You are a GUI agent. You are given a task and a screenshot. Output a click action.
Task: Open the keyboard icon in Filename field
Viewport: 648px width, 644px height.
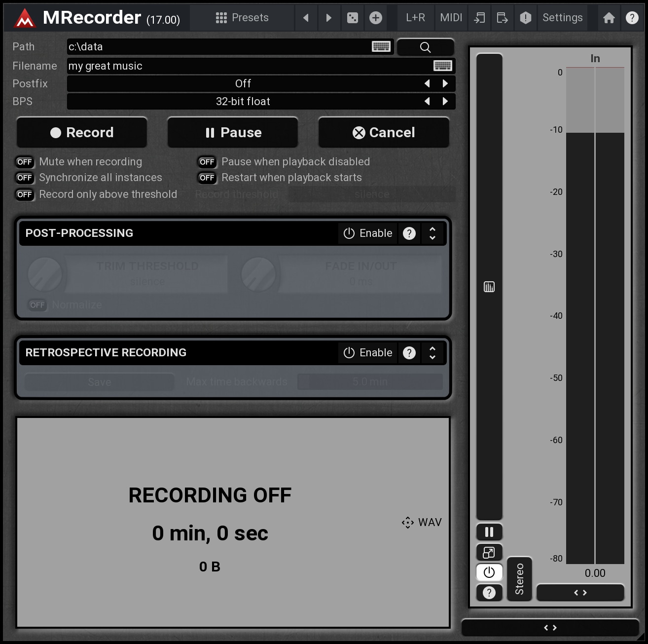(442, 66)
